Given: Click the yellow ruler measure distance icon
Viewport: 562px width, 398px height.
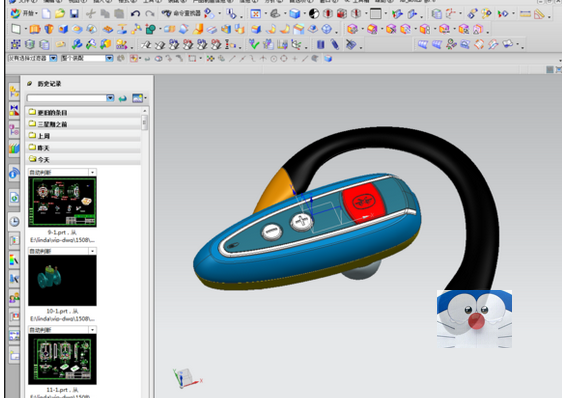Looking at the screenshot, I should tap(525, 14).
